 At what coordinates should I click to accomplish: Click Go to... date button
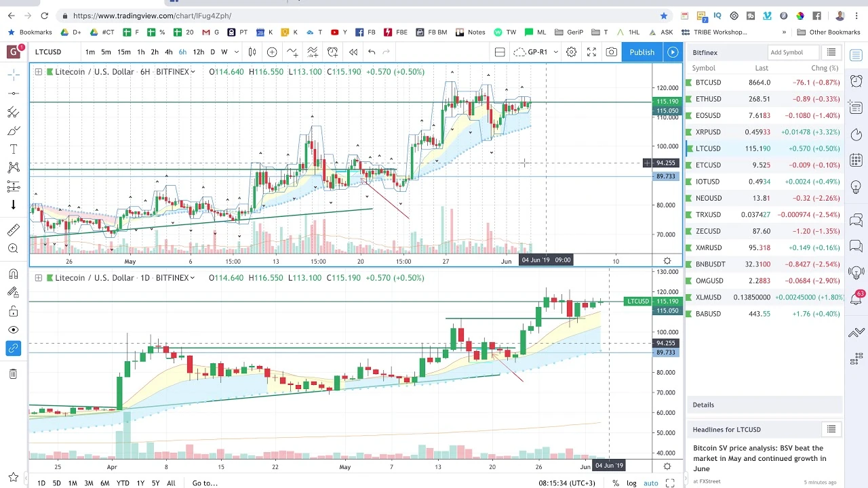pos(205,483)
